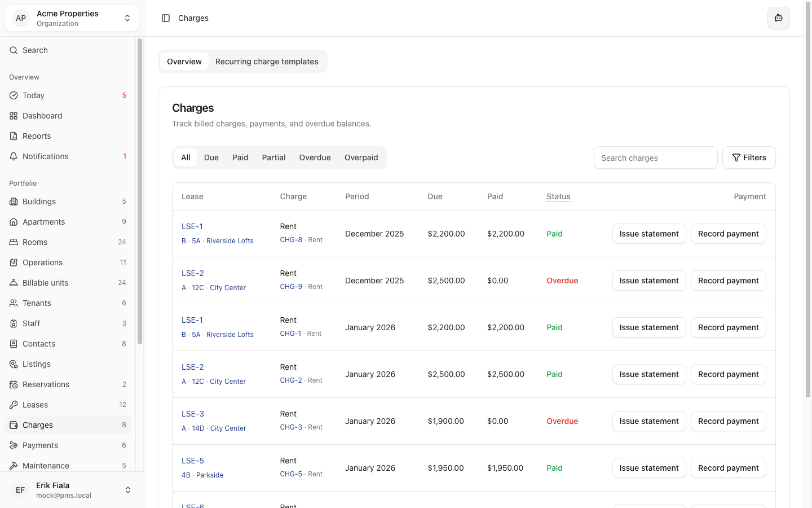The width and height of the screenshot is (812, 508).
Task: Filter charges by the Overdue tab
Action: pyautogui.click(x=315, y=157)
